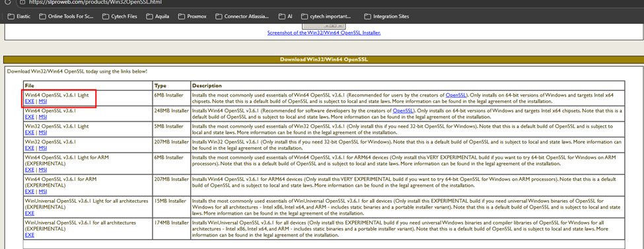
Task: Open Screenshot of the Win32/Win64 OpenSSL Installer link
Action: 324,33
